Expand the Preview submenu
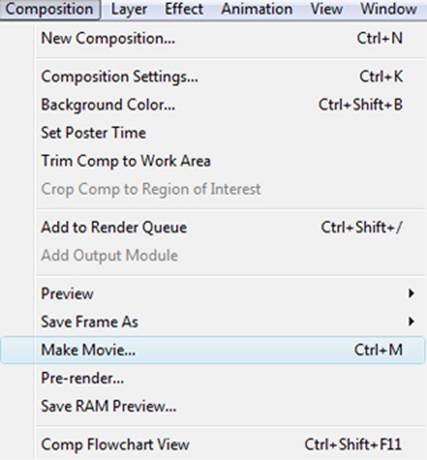 213,294
